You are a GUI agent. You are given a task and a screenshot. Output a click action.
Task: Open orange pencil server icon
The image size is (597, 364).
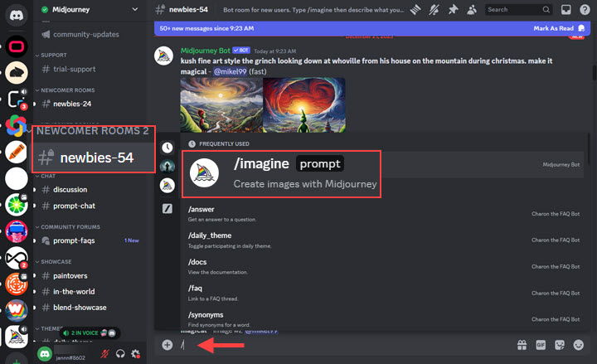[x=17, y=152]
